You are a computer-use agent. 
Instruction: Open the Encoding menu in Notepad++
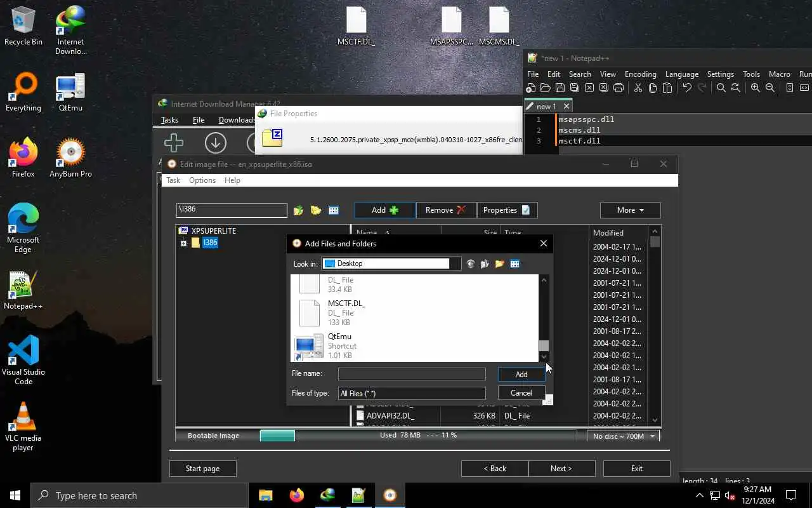[641, 74]
